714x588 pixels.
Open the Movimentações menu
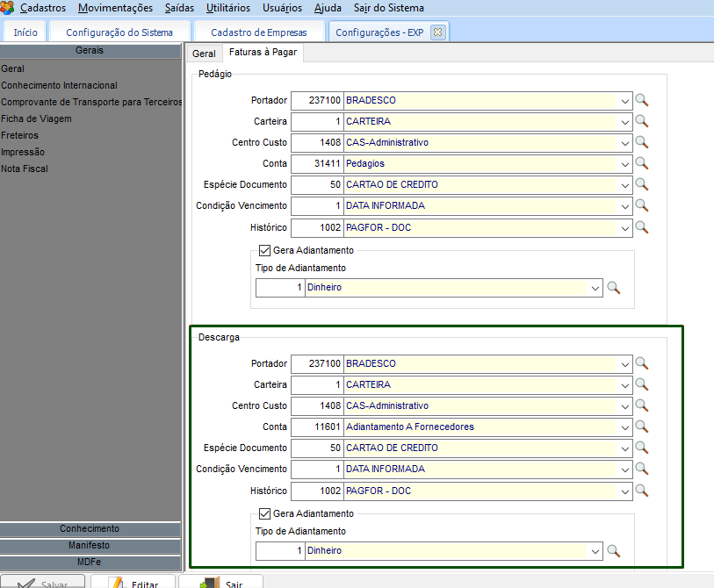click(115, 8)
